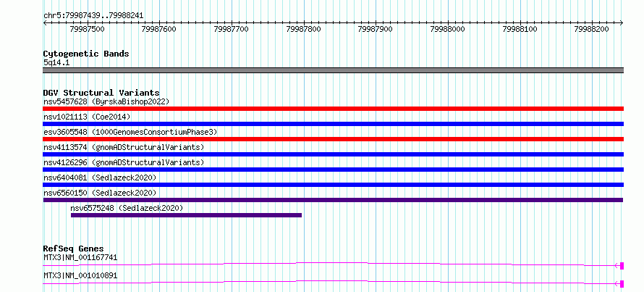Select the blue bar for nsv6404081

pyautogui.click(x=333, y=185)
